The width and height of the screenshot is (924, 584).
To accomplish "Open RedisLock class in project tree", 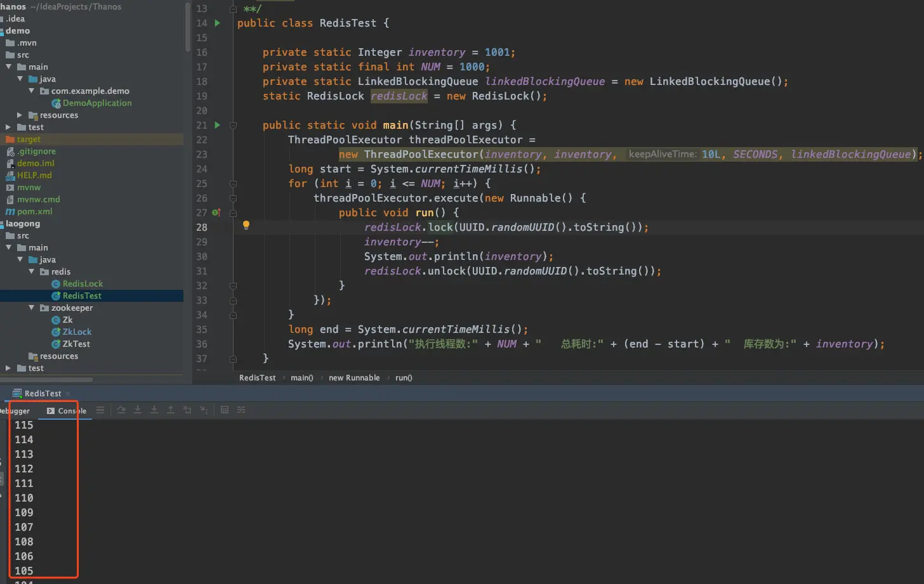I will [x=82, y=283].
